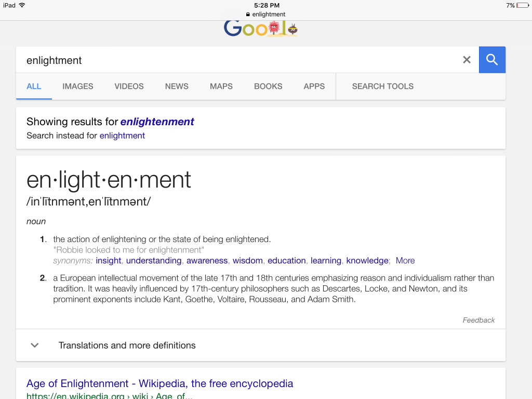The image size is (532, 399).
Task: Show more synonyms via More link
Action: pos(405,261)
